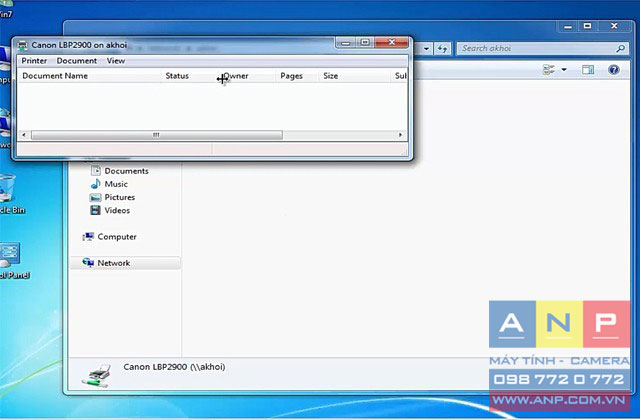640x420 pixels.
Task: Open the address bar history dropdown
Action: pos(426,49)
